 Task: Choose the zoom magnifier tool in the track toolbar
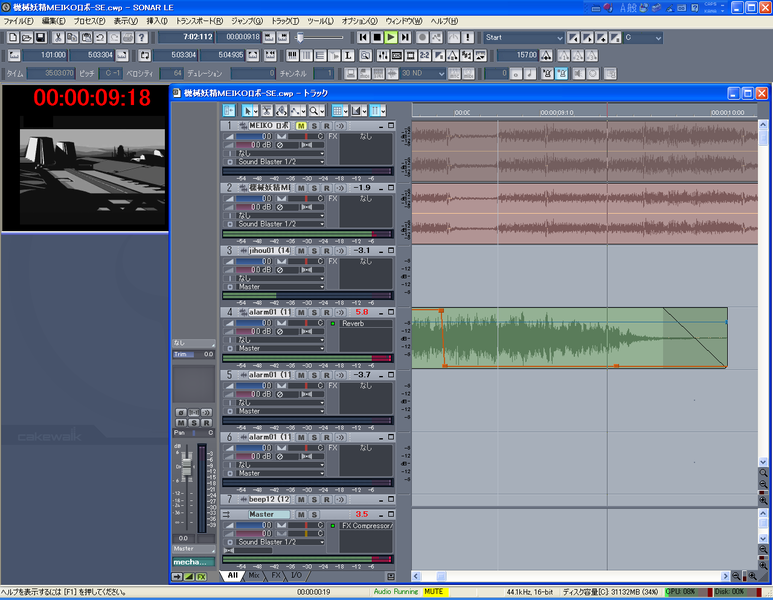click(x=314, y=110)
